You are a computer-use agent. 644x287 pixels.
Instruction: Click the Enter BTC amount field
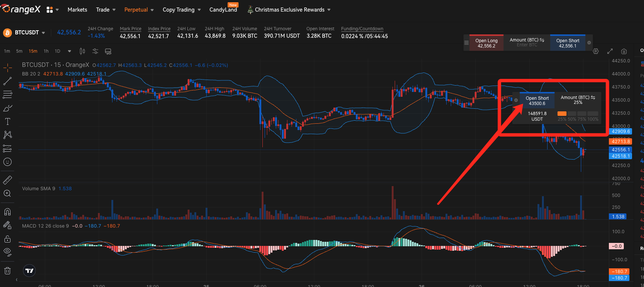(x=527, y=45)
